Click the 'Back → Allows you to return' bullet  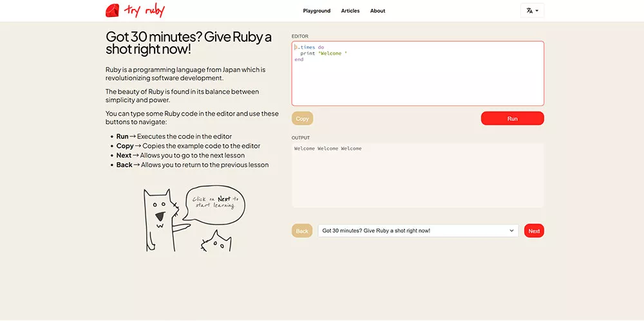192,165
